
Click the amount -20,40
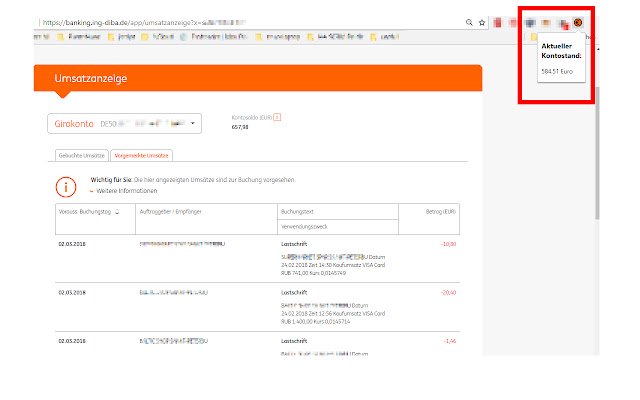point(449,293)
